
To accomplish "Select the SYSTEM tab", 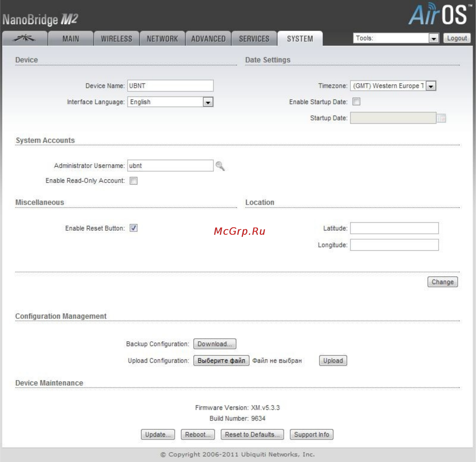I will coord(300,38).
